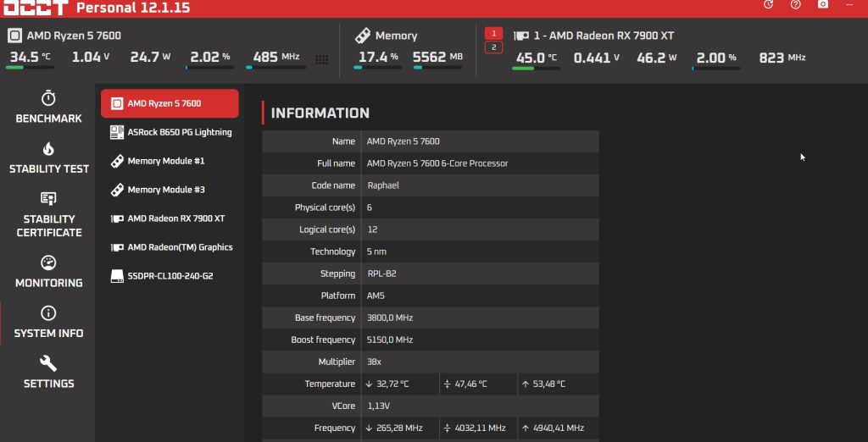Click GPU power value 46.2 W
The width and height of the screenshot is (868, 442).
656,58
